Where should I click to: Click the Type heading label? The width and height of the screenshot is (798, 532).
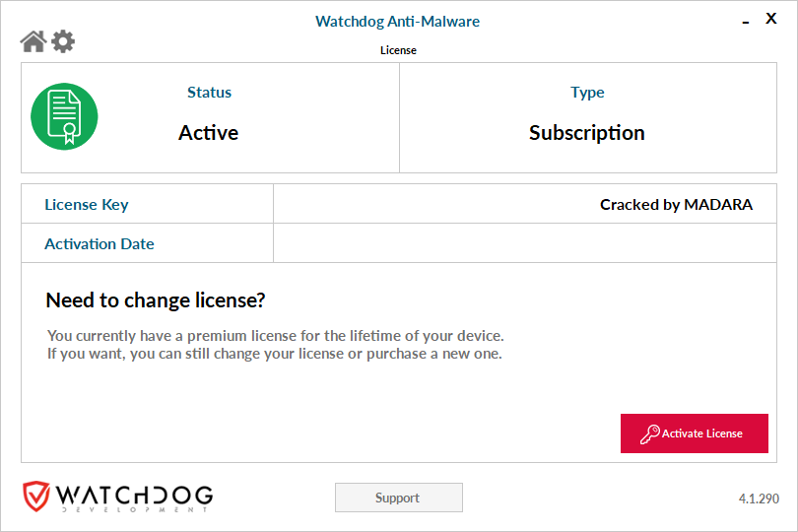587,93
